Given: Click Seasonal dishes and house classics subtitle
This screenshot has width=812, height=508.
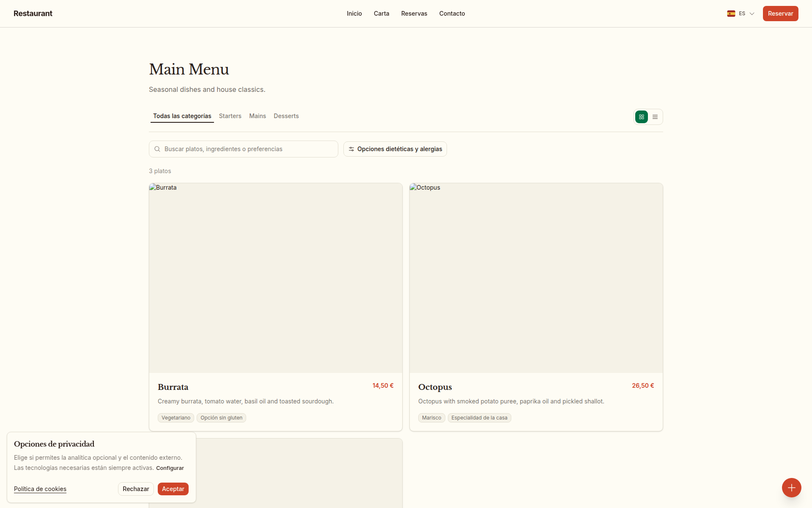Looking at the screenshot, I should click(x=207, y=90).
